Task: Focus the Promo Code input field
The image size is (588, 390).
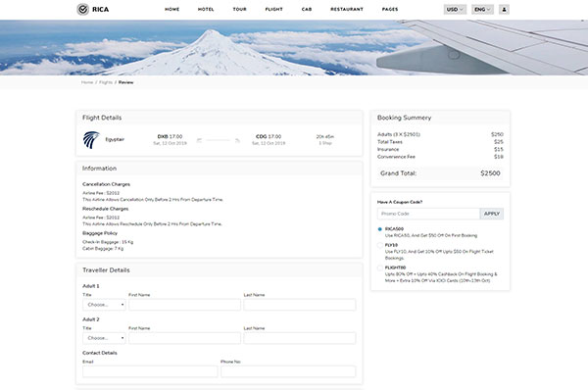Action: (428, 214)
